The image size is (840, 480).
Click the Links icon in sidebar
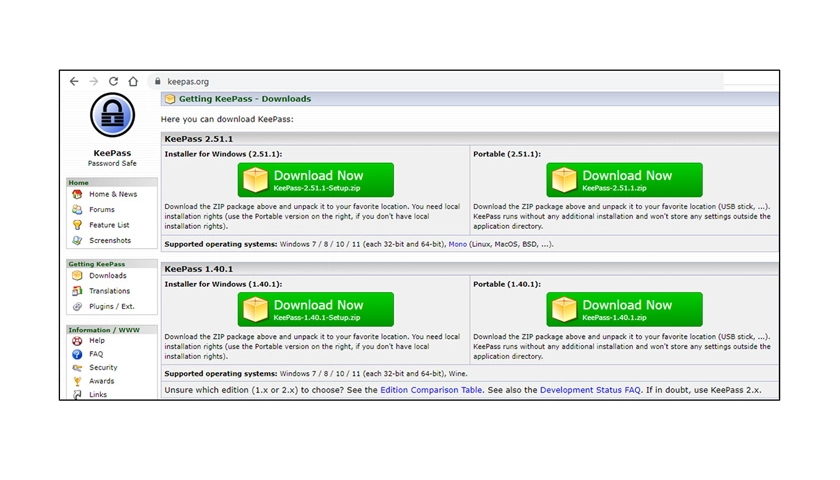(x=77, y=395)
